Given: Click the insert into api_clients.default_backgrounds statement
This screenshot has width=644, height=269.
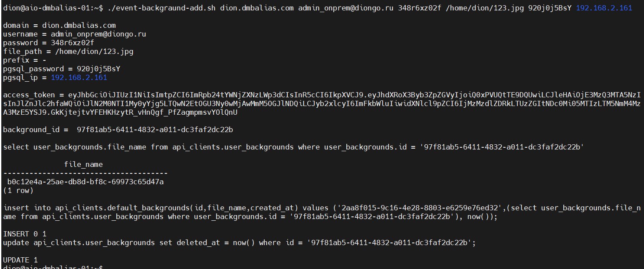Looking at the screenshot, I should 322,212.
